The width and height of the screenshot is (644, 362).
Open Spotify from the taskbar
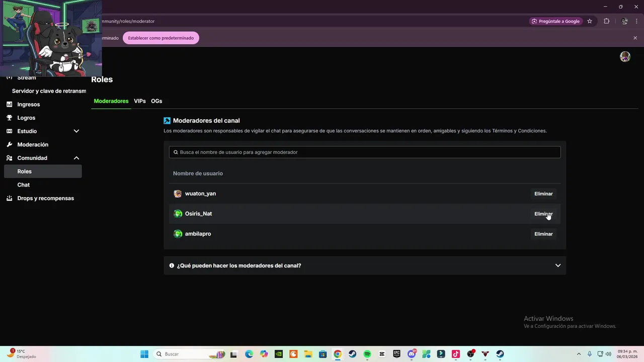pyautogui.click(x=367, y=354)
